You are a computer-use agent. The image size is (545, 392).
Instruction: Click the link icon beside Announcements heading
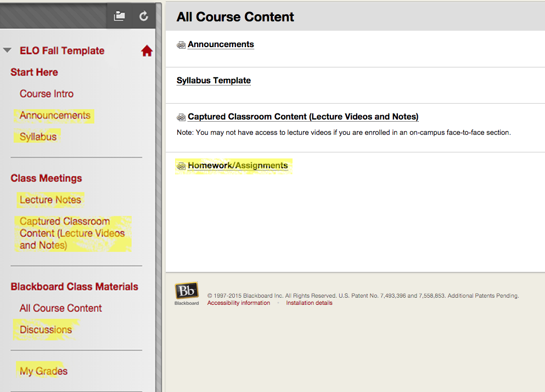[x=181, y=45]
